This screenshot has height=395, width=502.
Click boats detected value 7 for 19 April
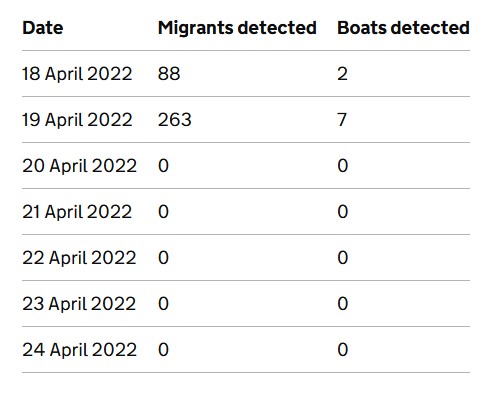(x=342, y=120)
